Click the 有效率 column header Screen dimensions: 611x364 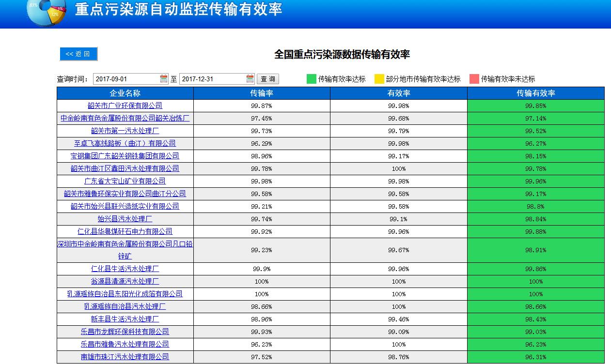coord(399,93)
